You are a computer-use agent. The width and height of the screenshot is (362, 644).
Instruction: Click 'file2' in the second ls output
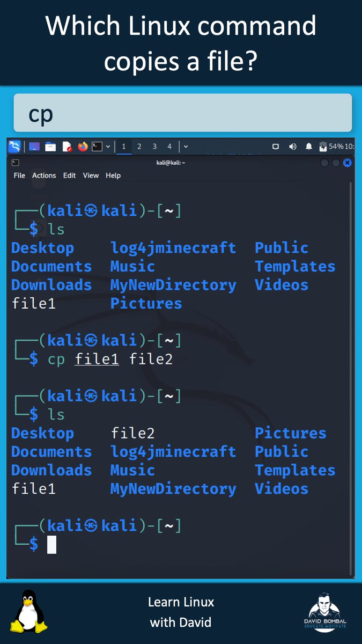[132, 433]
